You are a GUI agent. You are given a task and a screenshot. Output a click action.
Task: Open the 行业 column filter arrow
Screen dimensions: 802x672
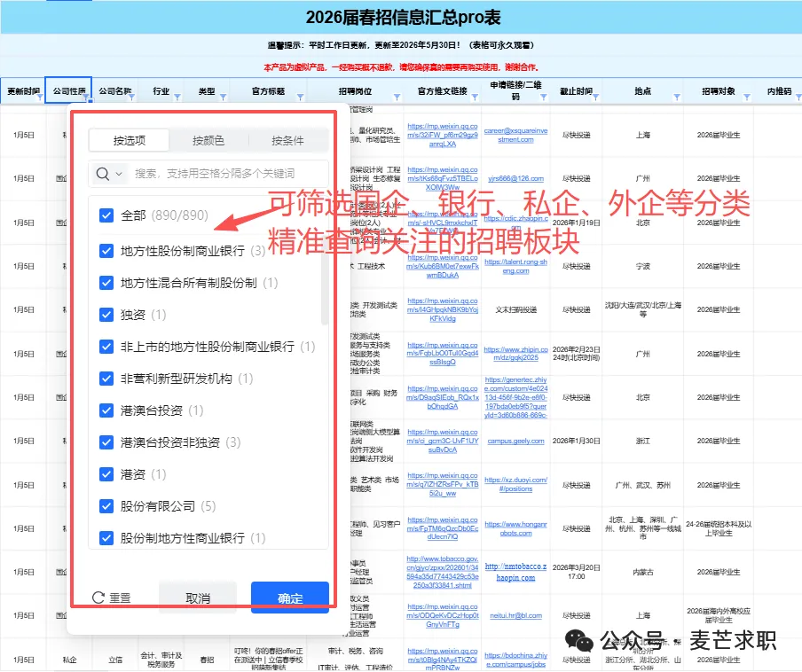(x=177, y=98)
